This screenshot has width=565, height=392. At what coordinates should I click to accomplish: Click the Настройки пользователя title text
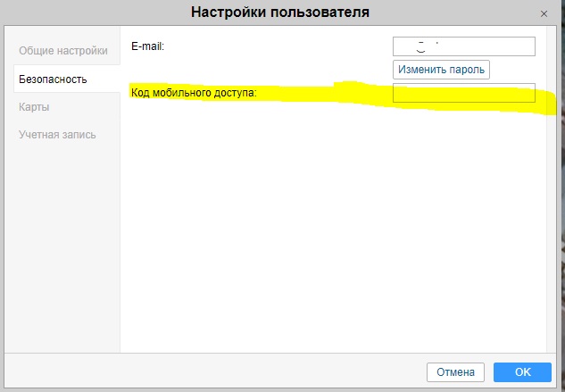(279, 13)
